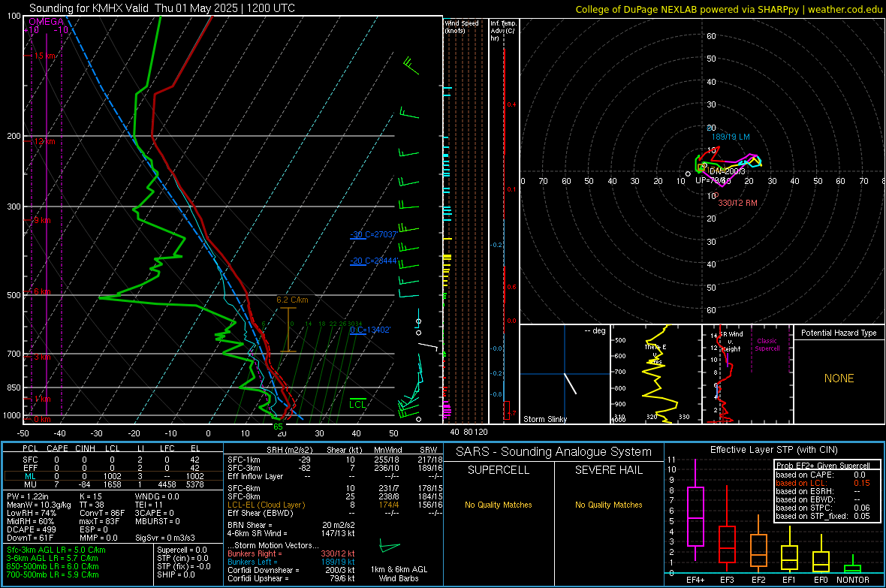Click the 'DN=200/3' hodograph label
Image resolution: width=886 pixels, height=588 pixels.
tap(727, 170)
